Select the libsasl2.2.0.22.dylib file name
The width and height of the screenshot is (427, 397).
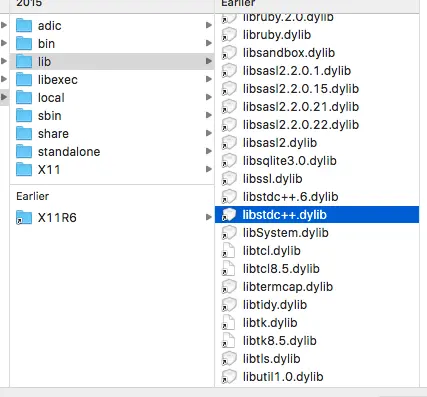[301, 125]
